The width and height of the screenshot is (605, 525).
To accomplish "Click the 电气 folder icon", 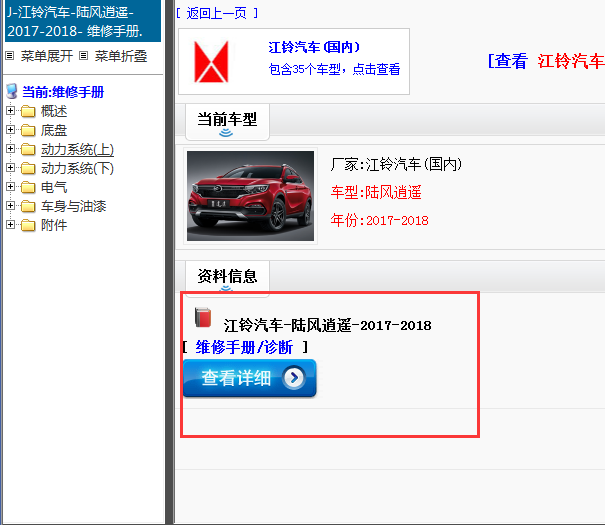I will [x=28, y=187].
